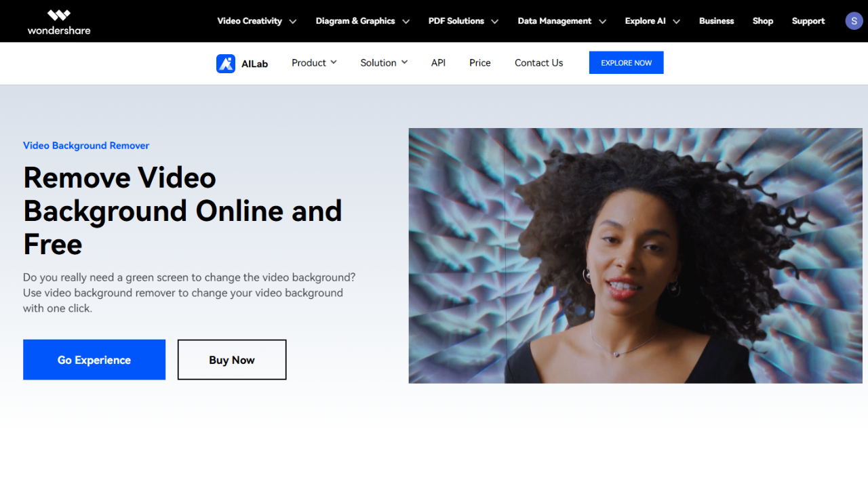868x488 pixels.
Task: Click the hero demo video preview
Action: (635, 256)
